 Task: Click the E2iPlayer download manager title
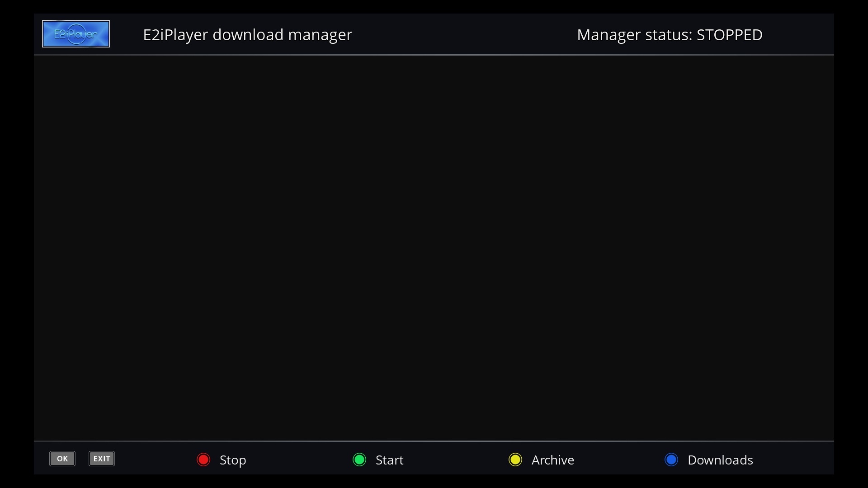(247, 35)
